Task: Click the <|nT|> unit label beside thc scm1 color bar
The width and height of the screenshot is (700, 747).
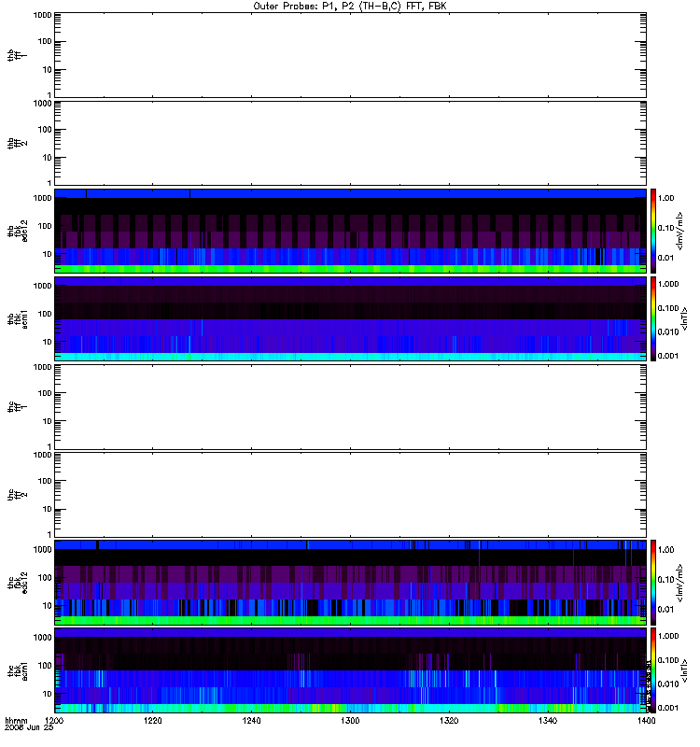Action: tap(684, 670)
